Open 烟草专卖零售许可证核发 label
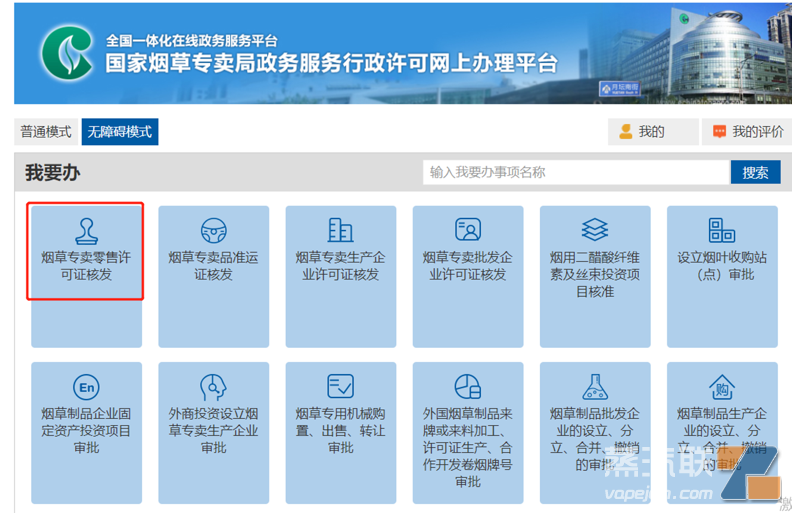 click(86, 266)
